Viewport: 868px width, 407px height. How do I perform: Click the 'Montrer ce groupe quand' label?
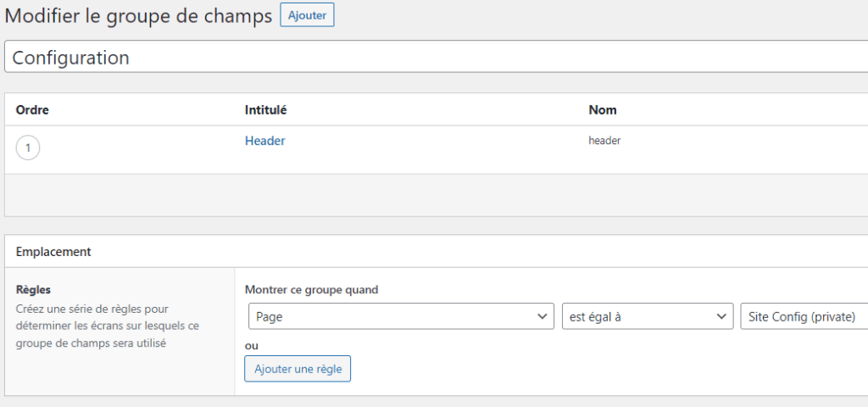point(311,290)
